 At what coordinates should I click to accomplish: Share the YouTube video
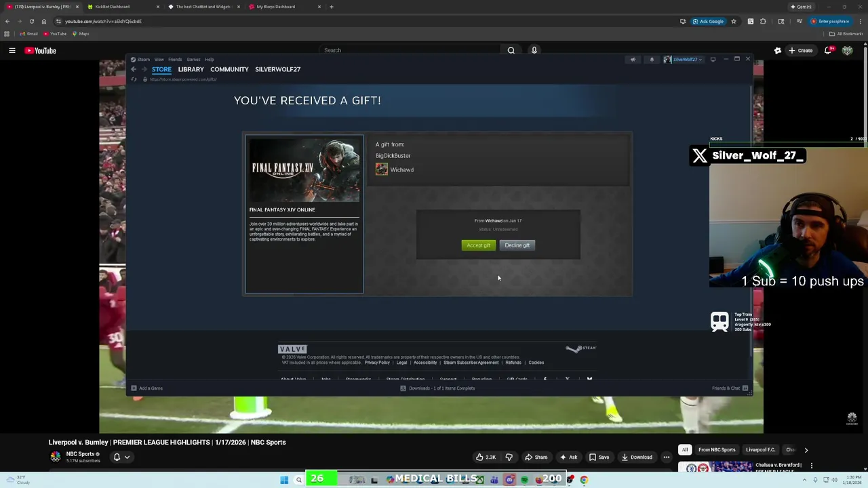coord(536,457)
